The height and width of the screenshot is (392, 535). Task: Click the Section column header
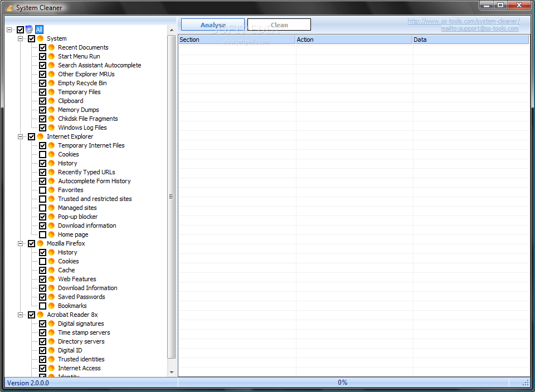(x=237, y=40)
